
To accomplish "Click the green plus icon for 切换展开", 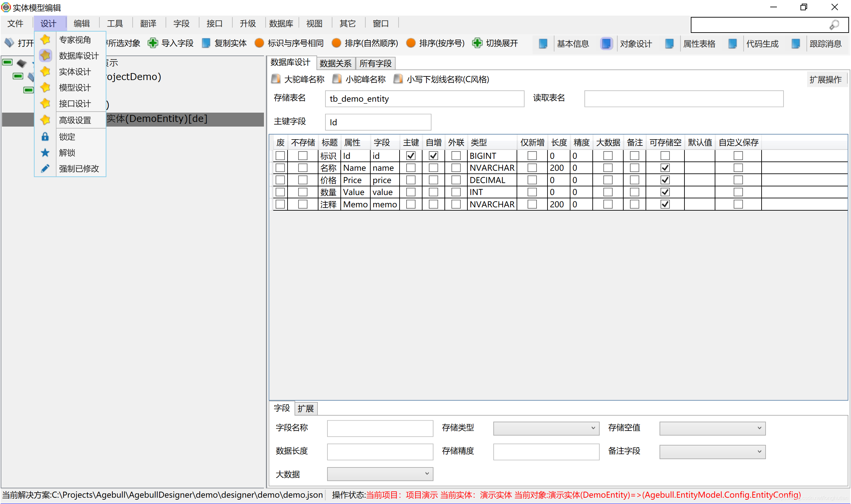I will click(x=477, y=43).
